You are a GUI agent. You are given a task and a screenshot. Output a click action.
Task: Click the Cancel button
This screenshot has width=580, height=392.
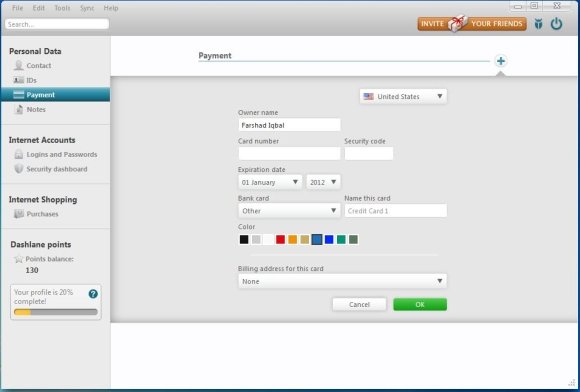tap(359, 304)
